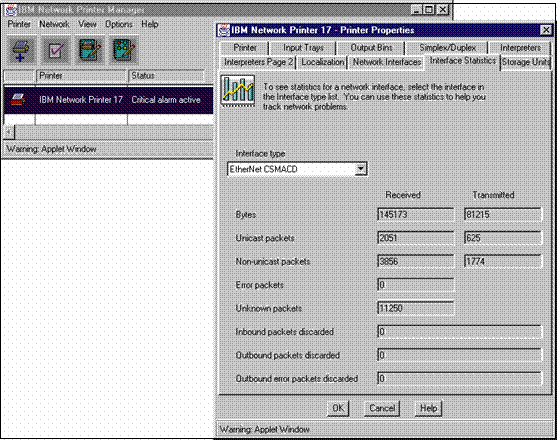Select the Interface Statistics tab
This screenshot has width=557, height=440.
(463, 61)
